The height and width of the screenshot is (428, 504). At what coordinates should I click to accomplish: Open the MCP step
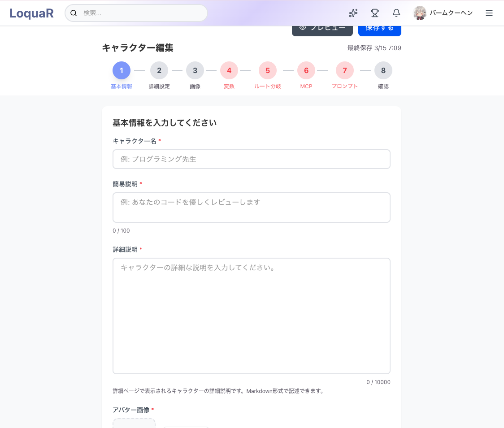[306, 70]
